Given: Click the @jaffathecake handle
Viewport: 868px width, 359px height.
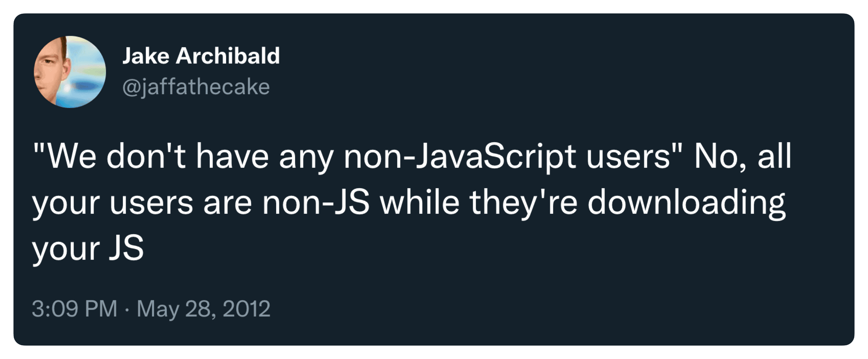Looking at the screenshot, I should point(196,87).
